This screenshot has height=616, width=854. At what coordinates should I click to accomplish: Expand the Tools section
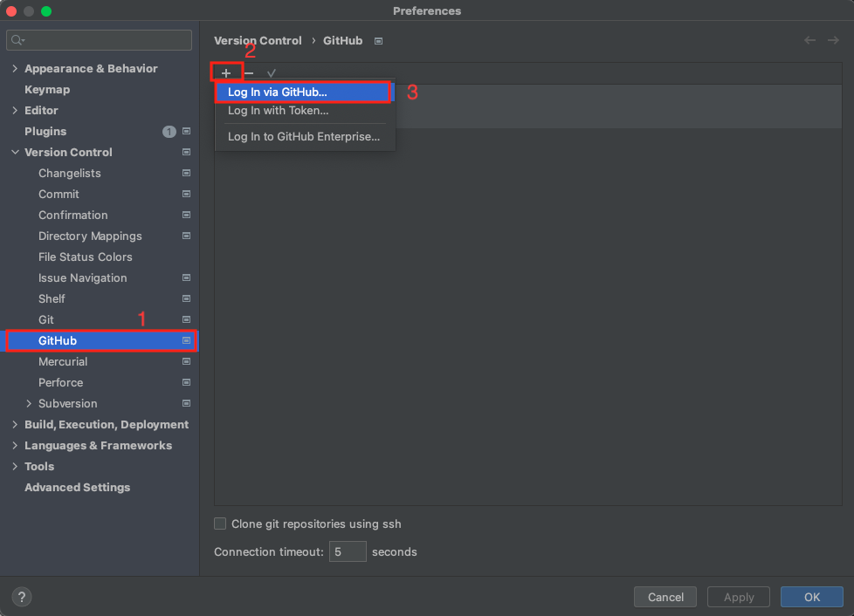(x=15, y=466)
